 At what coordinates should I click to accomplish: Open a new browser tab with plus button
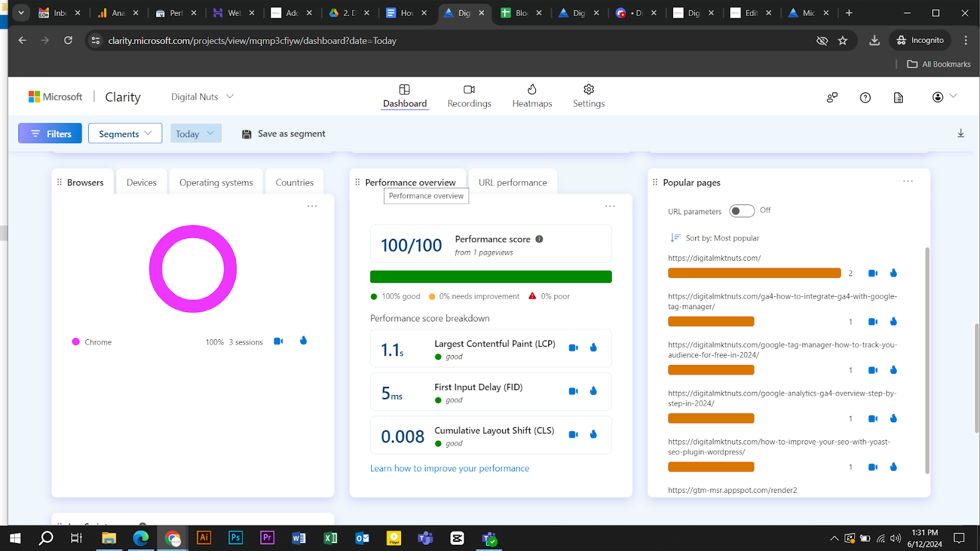point(849,13)
